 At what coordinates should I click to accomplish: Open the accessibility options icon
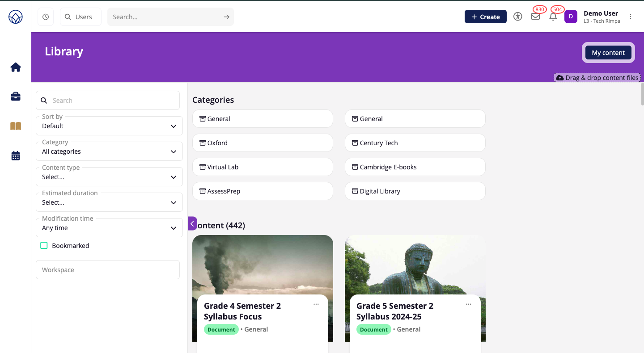click(x=518, y=17)
